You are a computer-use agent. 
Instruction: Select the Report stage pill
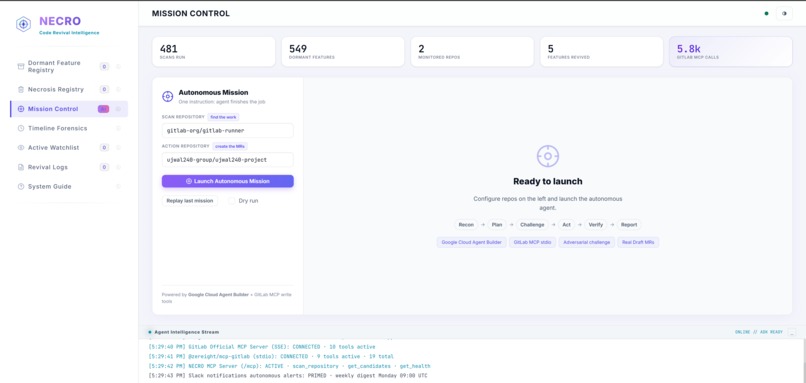(x=629, y=225)
